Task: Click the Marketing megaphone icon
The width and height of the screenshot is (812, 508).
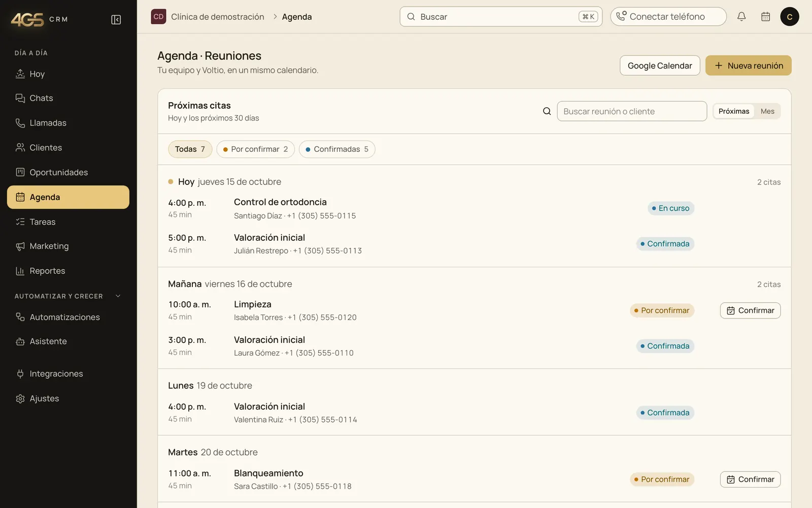Action: [20, 246]
